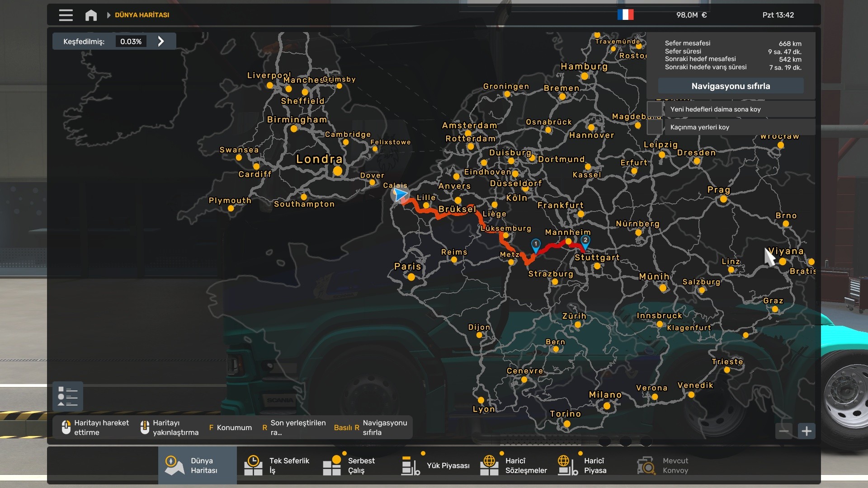
Task: Open Tek Seferlik İş tab
Action: tap(276, 465)
